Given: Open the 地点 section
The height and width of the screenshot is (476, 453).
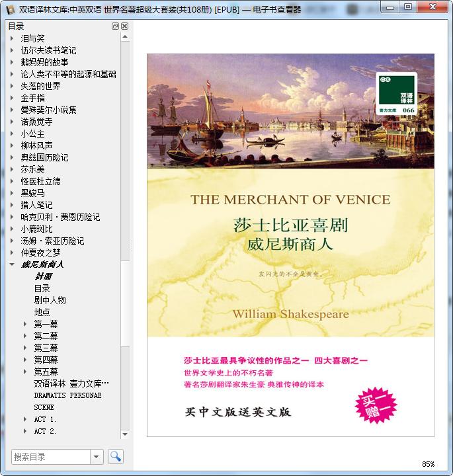Looking at the screenshot, I should pyautogui.click(x=42, y=312).
